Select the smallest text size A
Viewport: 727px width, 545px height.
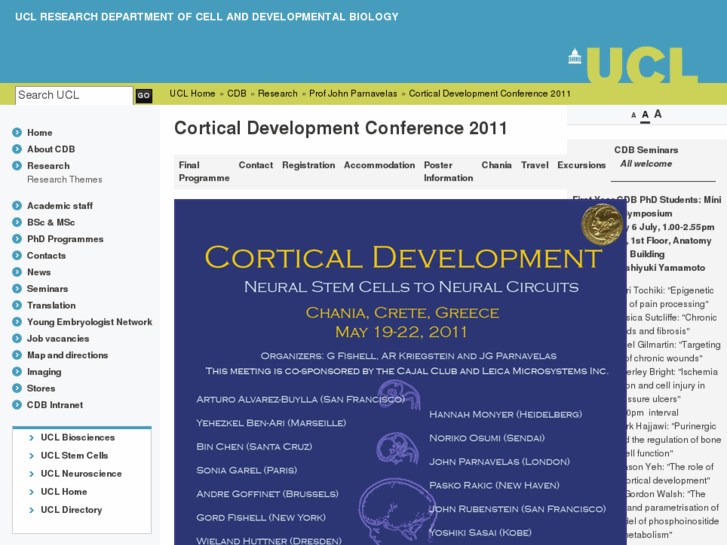(x=633, y=115)
